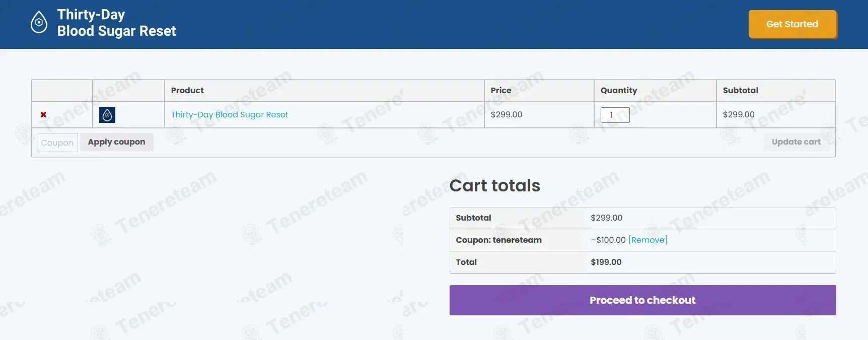This screenshot has height=340, width=868.
Task: Focus the quantity input box
Action: [615, 115]
